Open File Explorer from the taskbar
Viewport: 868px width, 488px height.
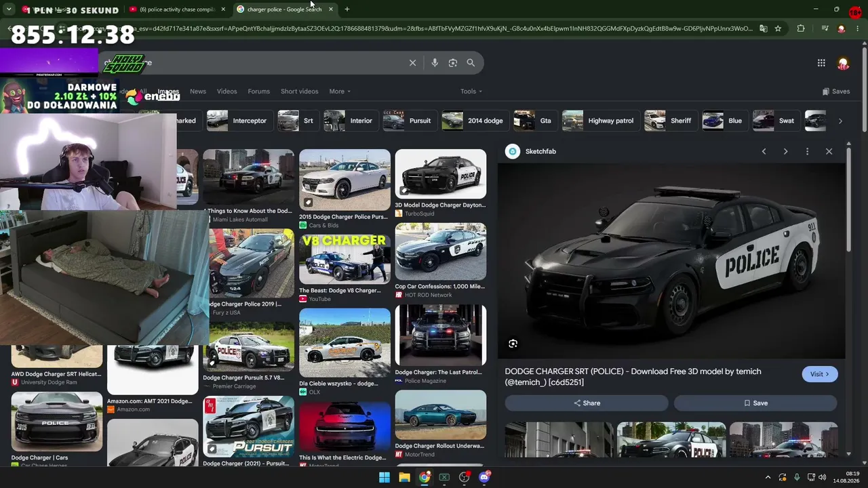404,477
